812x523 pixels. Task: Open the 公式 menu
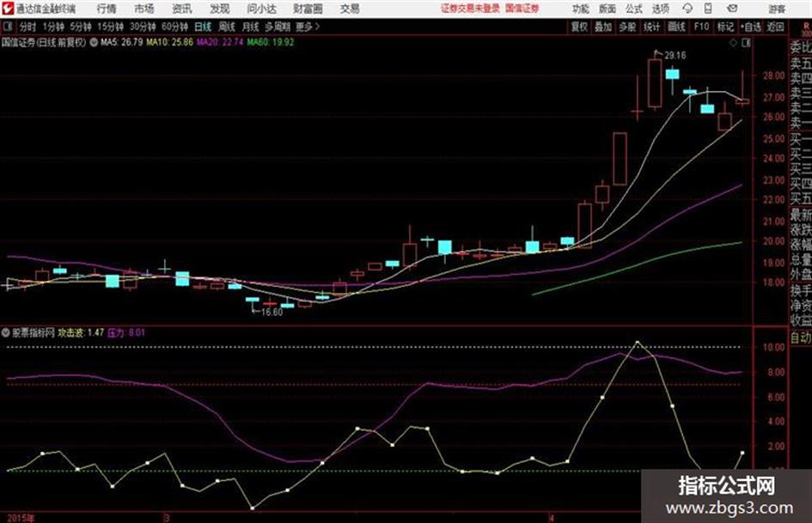coord(634,9)
